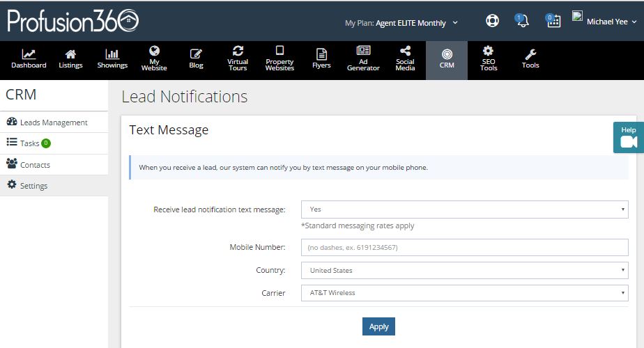This screenshot has width=644, height=348.
Task: Go to Listings from the navigation bar
Action: [x=70, y=60]
